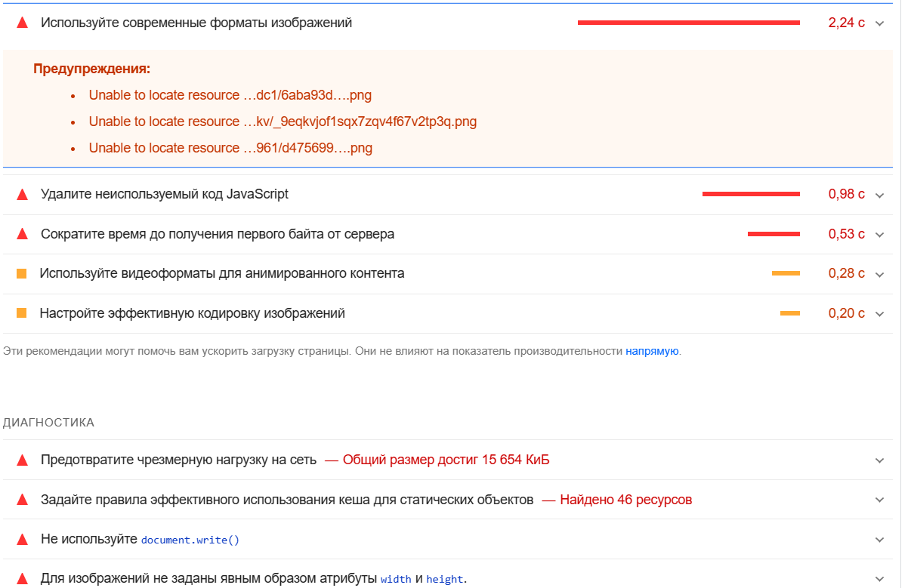Expand the document.write() diagnostic chevron
The width and height of the screenshot is (911, 588).
tap(879, 540)
